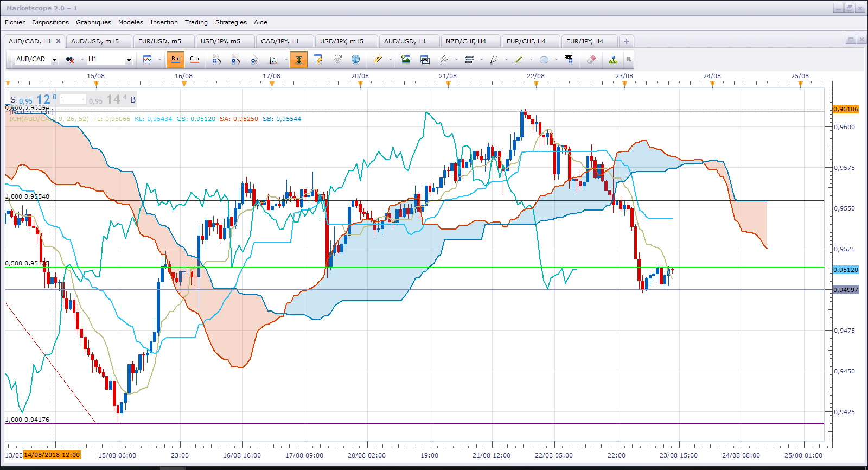Click the globe icon in toolbar
The width and height of the screenshot is (868, 470).
point(356,60)
